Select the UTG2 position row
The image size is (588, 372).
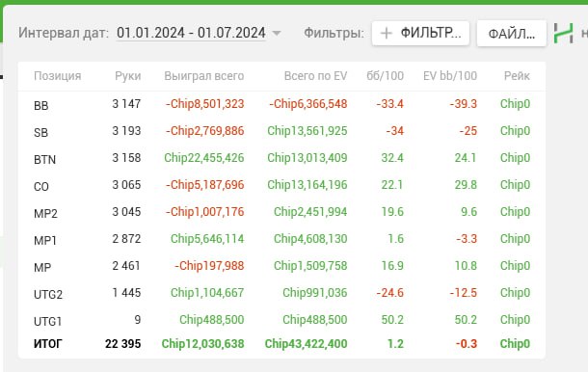[281, 293]
